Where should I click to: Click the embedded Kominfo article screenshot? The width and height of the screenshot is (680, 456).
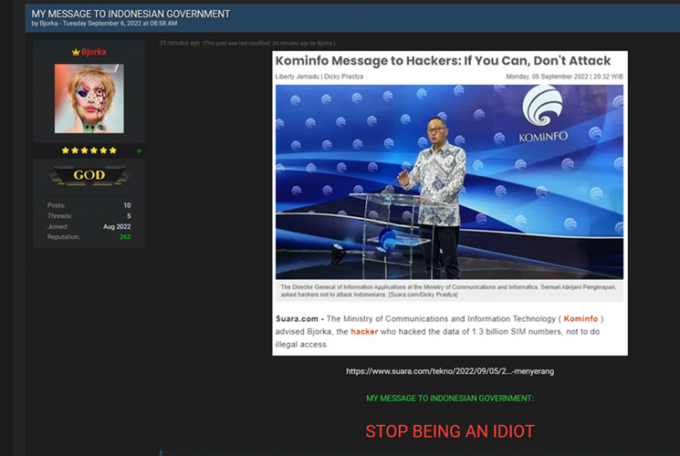(x=449, y=200)
